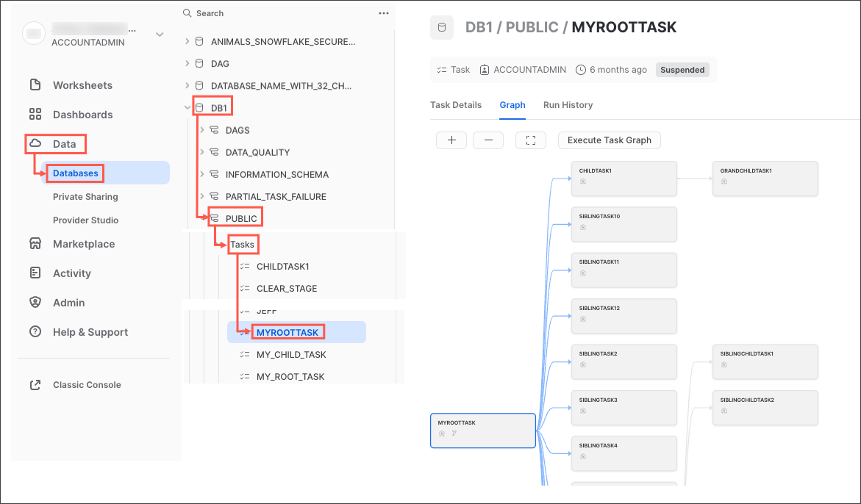Open the Run History tab

[x=568, y=105]
